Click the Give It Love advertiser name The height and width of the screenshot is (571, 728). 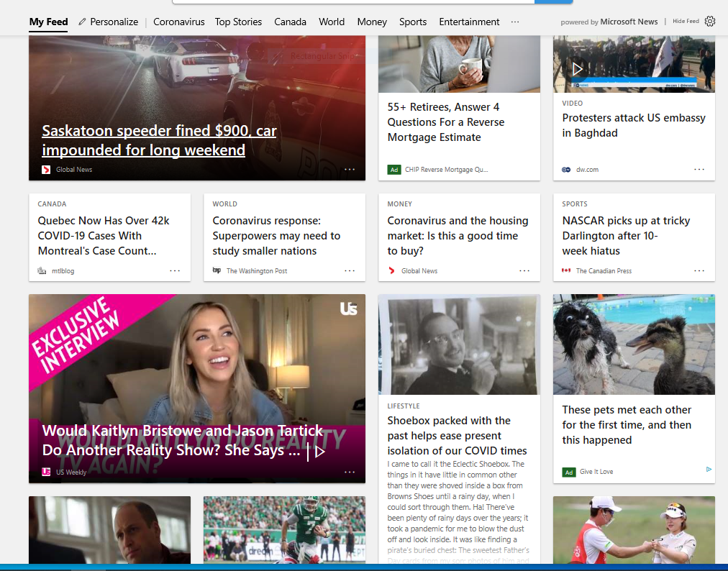pos(596,472)
